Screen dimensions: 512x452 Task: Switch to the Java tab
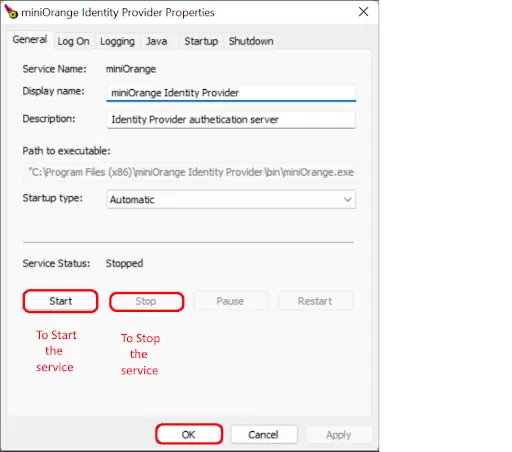(x=157, y=41)
